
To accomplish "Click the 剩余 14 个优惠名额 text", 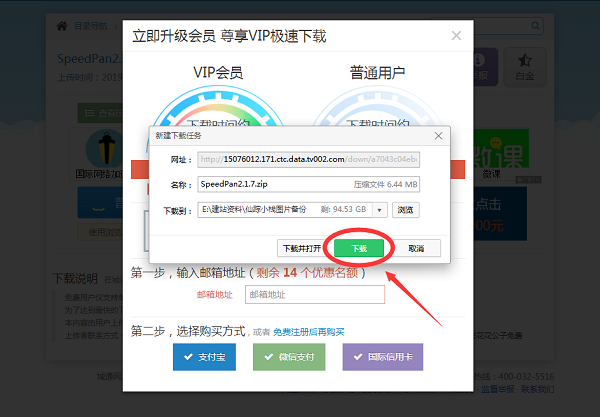I will click(307, 273).
